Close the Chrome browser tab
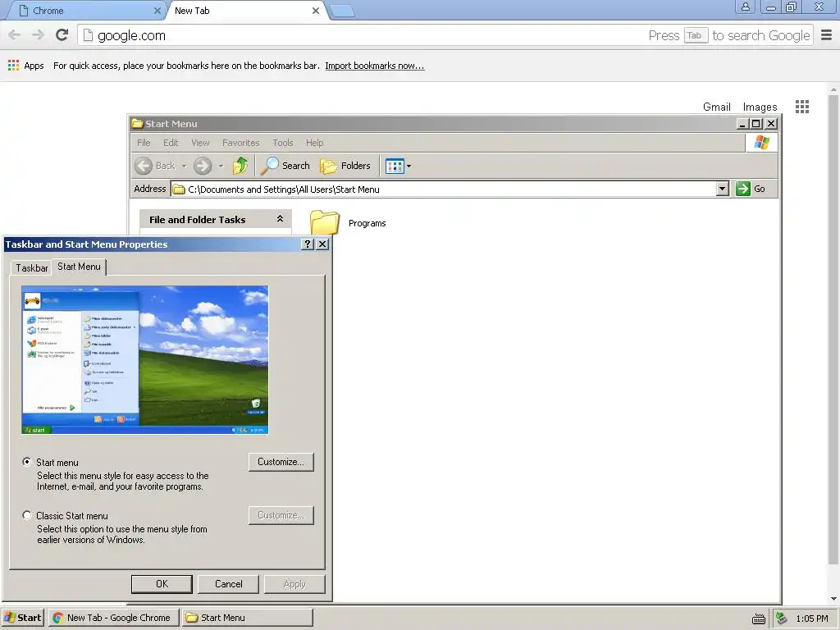 click(x=157, y=11)
